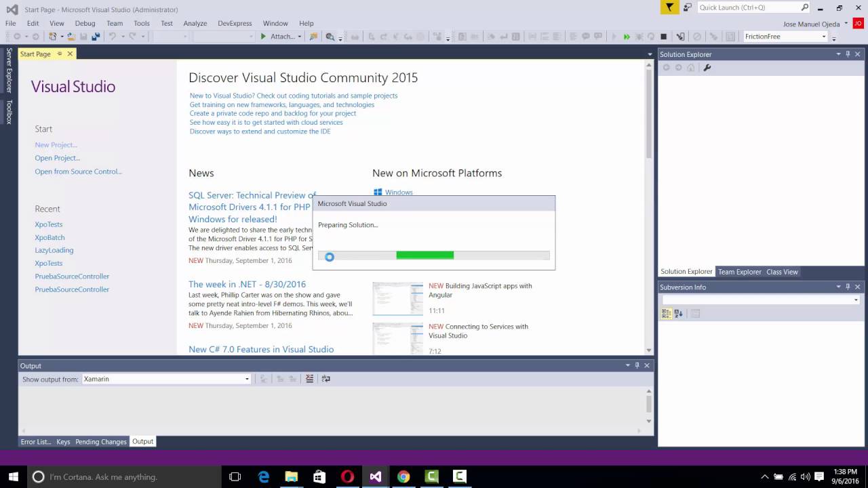Click the Preparing Solution progress bar
The height and width of the screenshot is (488, 868).
[x=434, y=256]
